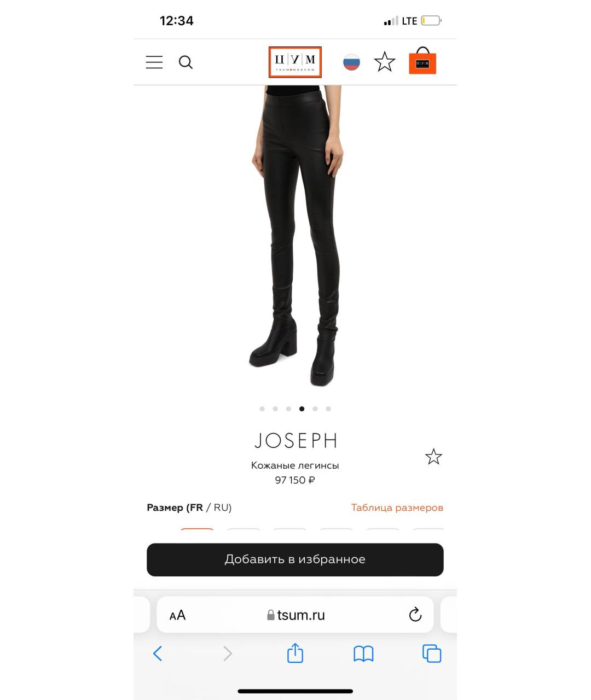Image resolution: width=591 pixels, height=700 pixels.
Task: Switch size system to FR
Action: point(195,507)
